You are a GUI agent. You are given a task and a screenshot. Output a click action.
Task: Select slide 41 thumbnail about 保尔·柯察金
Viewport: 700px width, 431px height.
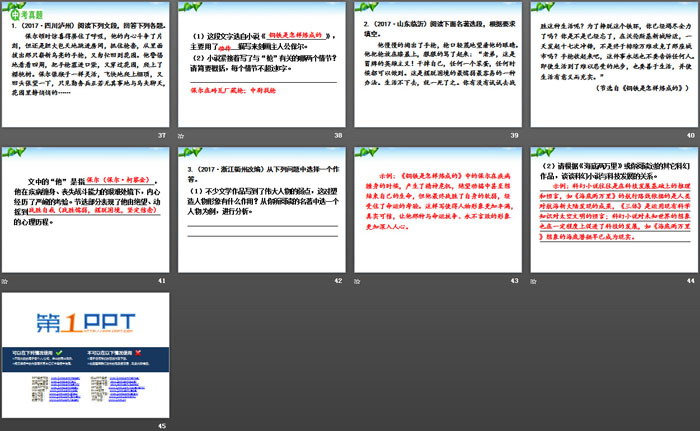pyautogui.click(x=85, y=210)
